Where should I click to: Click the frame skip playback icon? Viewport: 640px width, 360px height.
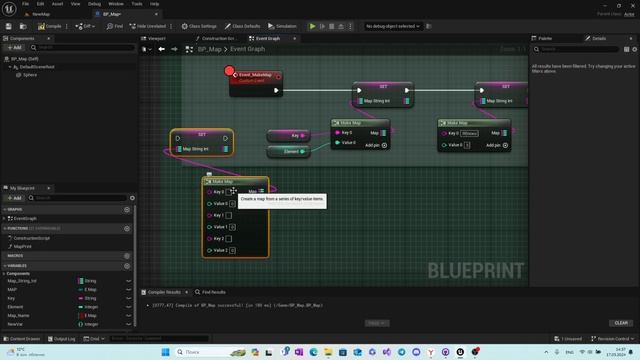[322, 26]
